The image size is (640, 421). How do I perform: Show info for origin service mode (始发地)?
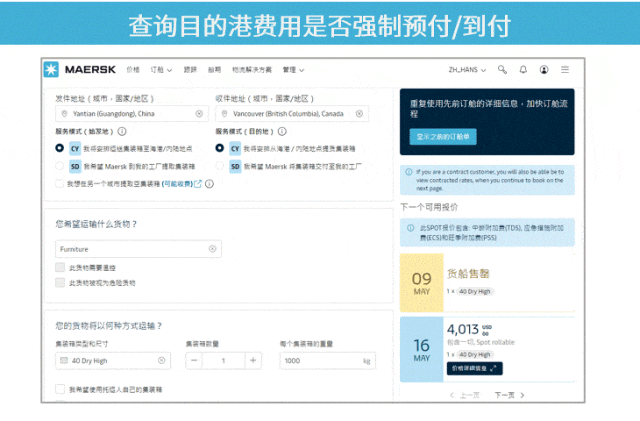coord(122,131)
